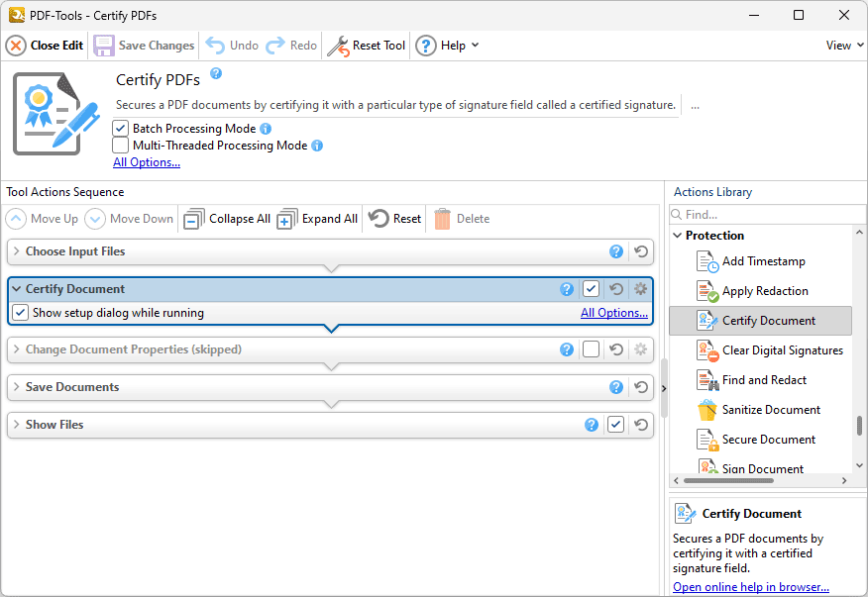
Task: Click Reset Tool wrench icon
Action: coord(338,46)
